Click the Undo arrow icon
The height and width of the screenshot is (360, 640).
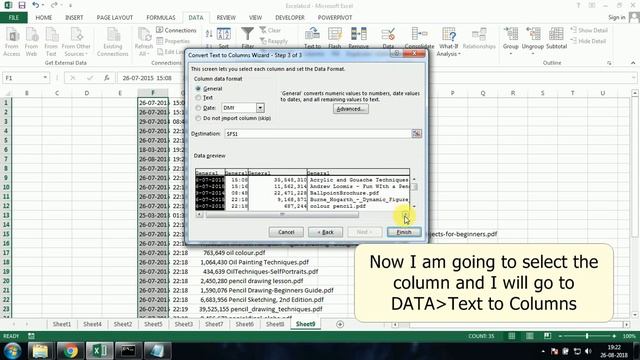tap(36, 5)
